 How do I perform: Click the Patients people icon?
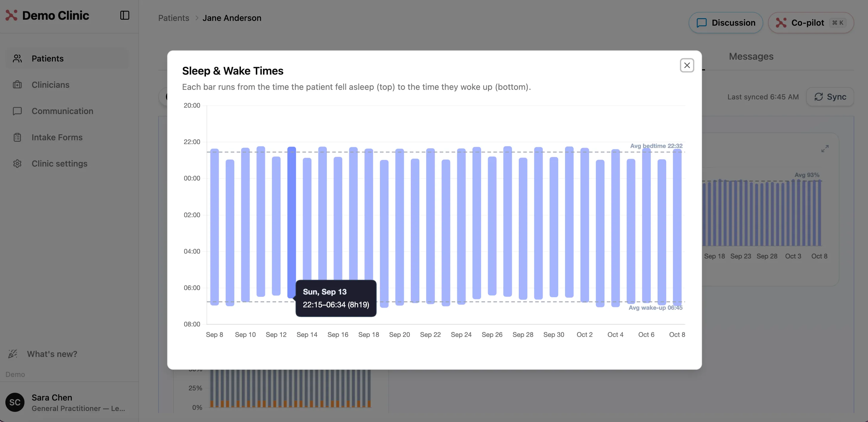(x=17, y=58)
